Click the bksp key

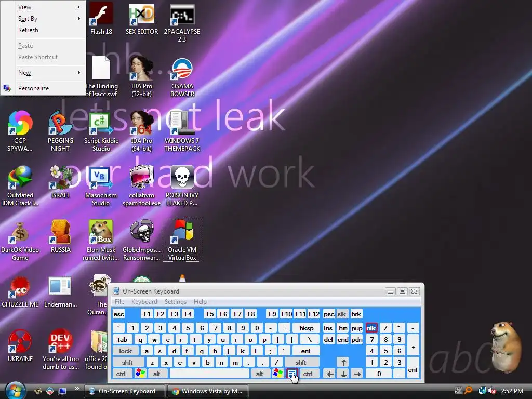307,328
